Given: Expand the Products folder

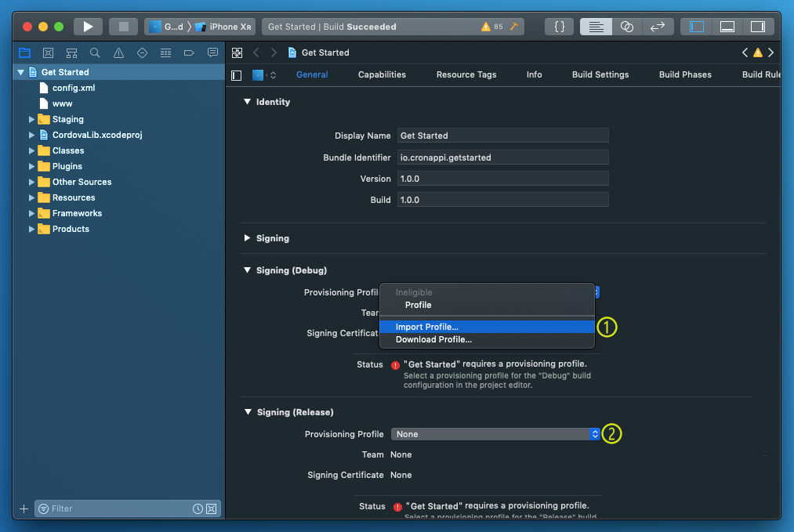Looking at the screenshot, I should click(x=31, y=230).
